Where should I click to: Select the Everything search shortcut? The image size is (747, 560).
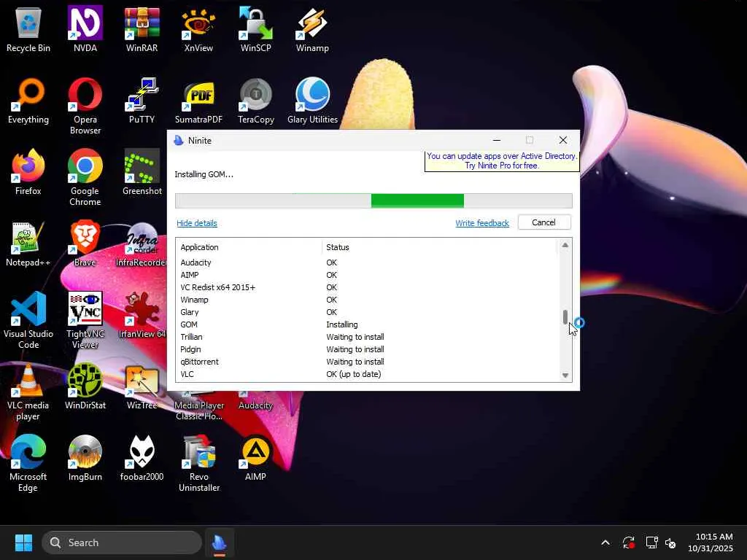pos(28,101)
